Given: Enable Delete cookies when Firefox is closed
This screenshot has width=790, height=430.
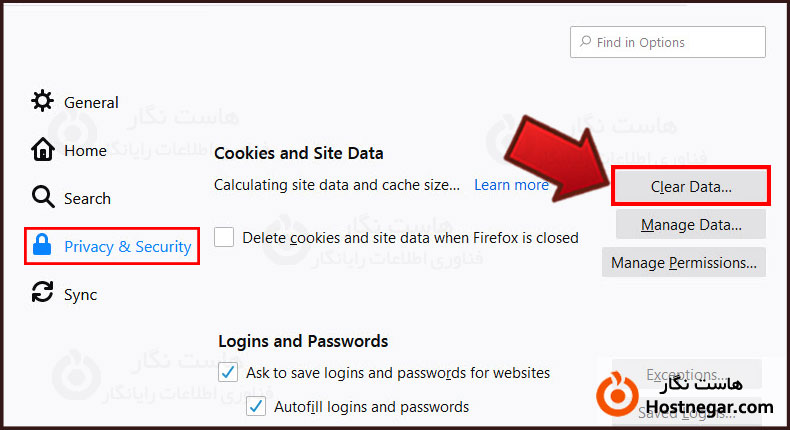Looking at the screenshot, I should tap(225, 238).
